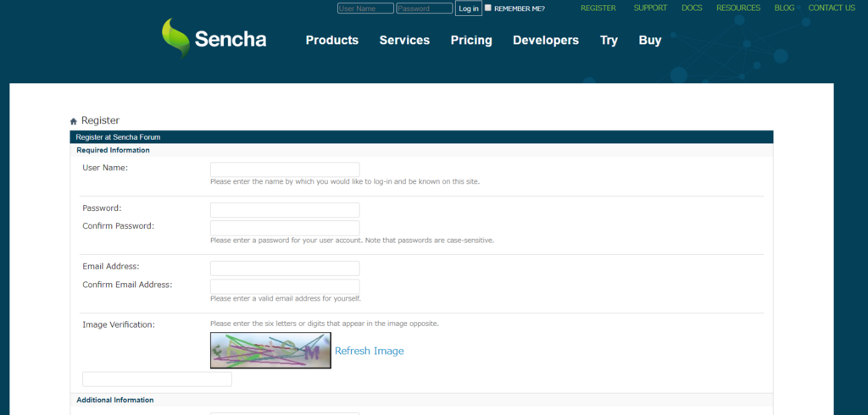Click the valid email address hint
This screenshot has height=415, width=868.
[x=286, y=298]
